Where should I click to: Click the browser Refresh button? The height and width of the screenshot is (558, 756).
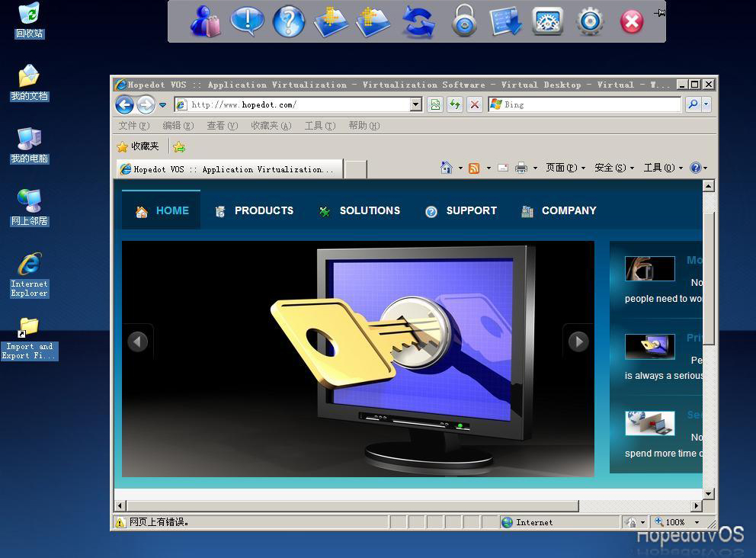pos(454,104)
